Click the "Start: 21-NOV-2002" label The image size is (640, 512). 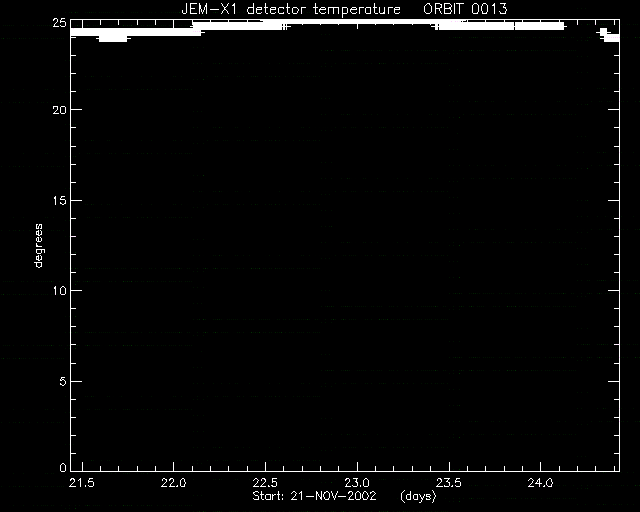(314, 496)
